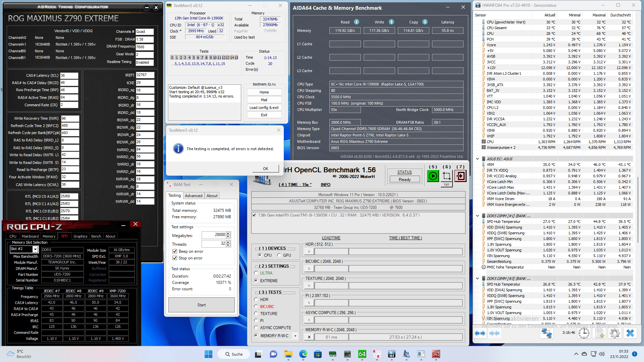Select ULTRA settings radio button
644x362 pixels.
(256, 273)
